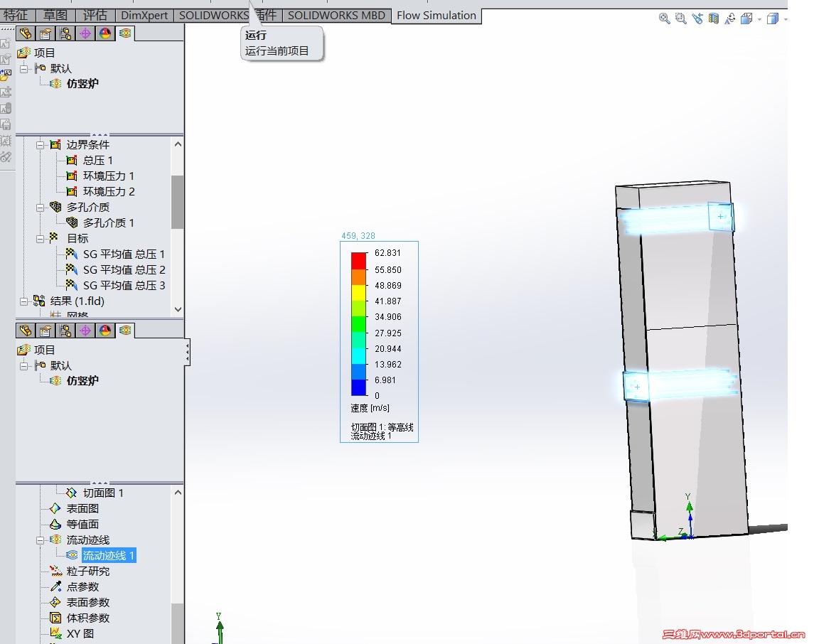Open PropertyManager tab in upper panel
The image size is (819, 644).
(45, 34)
